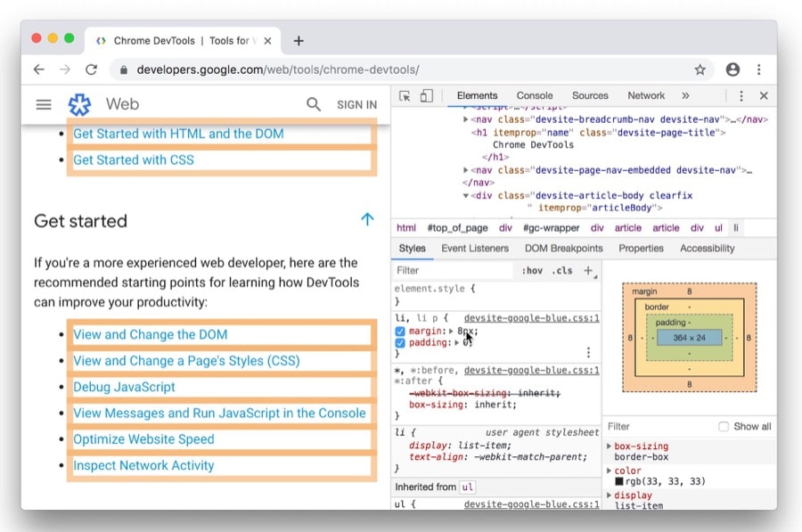Screen dimensions: 802x532
Task: Collapse the devsite-article-body div node
Action: click(465, 195)
